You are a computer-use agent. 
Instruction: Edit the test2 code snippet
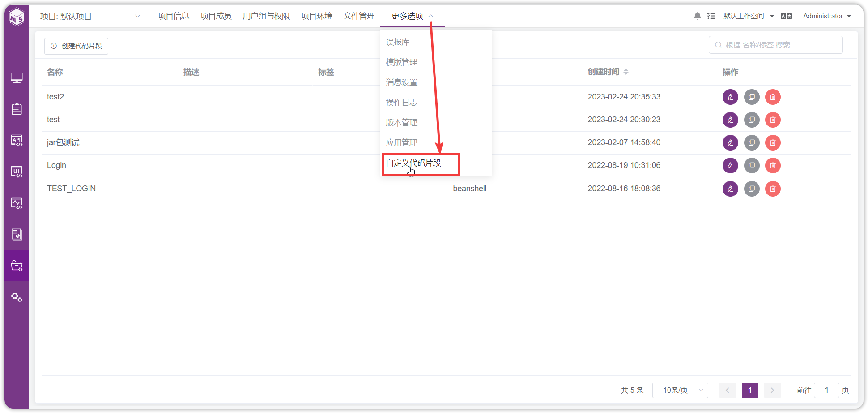coord(730,97)
